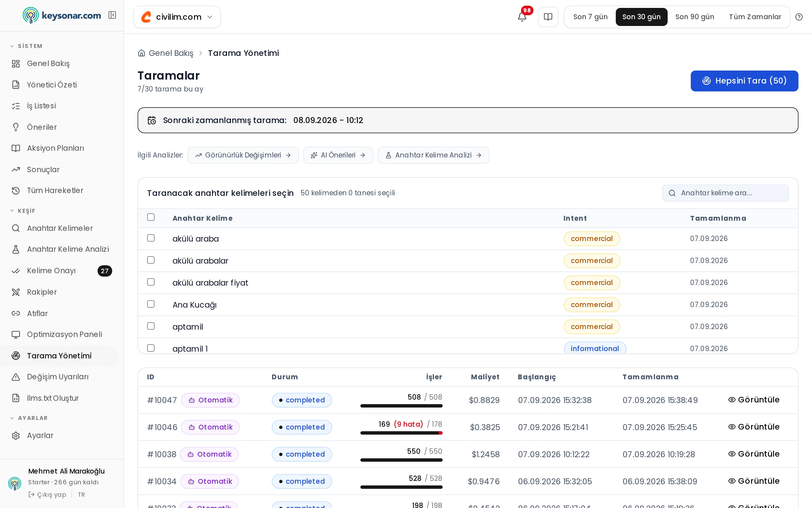Screen dimensions: 812x508
Task: Open notifications via the bell icon
Action: click(x=522, y=17)
